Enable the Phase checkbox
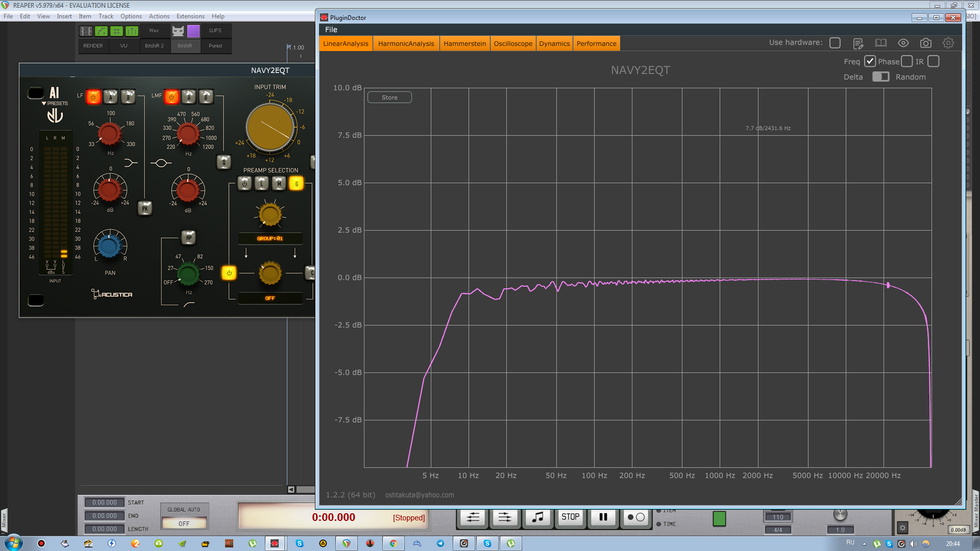Image resolution: width=980 pixels, height=551 pixels. tap(907, 61)
